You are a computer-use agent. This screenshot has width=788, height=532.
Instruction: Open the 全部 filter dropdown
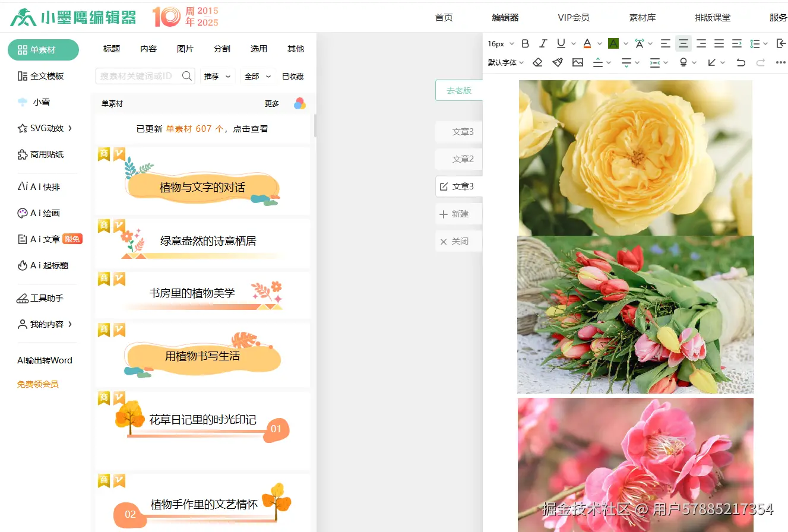(258, 76)
